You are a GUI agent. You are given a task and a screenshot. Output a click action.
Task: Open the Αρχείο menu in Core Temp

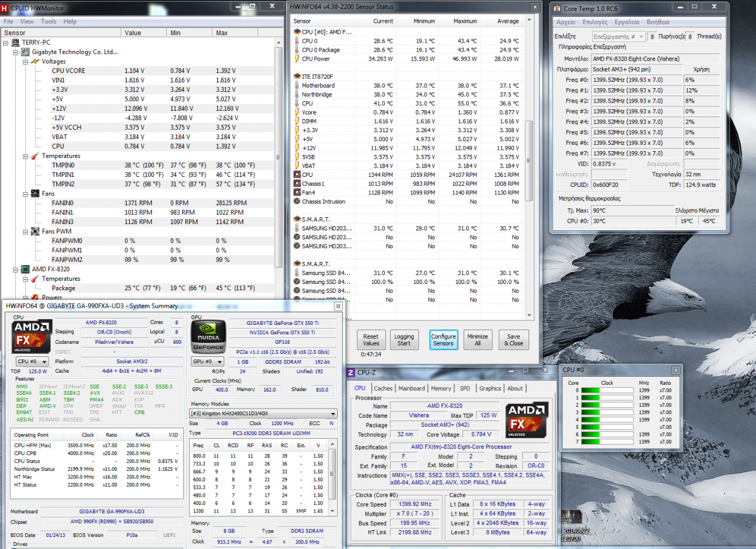(566, 22)
